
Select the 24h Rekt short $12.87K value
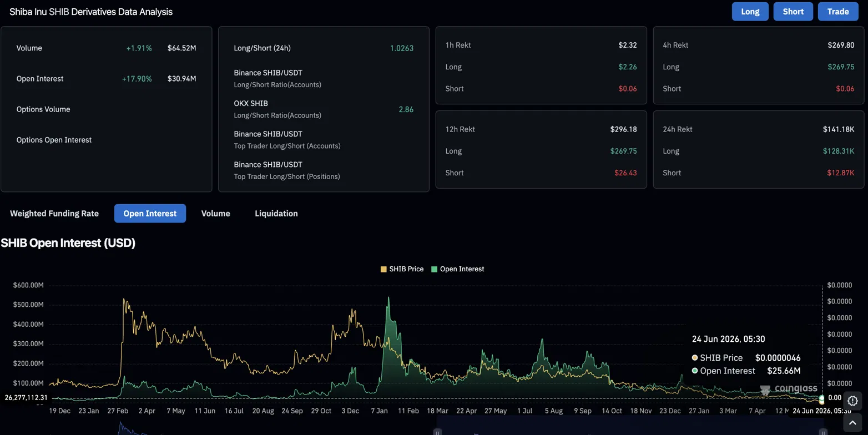click(841, 173)
